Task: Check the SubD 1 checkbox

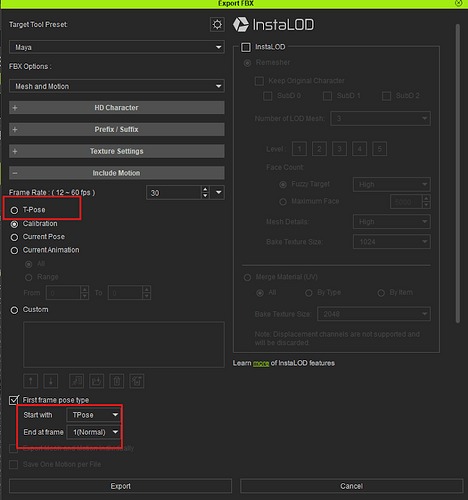Action: pos(328,96)
